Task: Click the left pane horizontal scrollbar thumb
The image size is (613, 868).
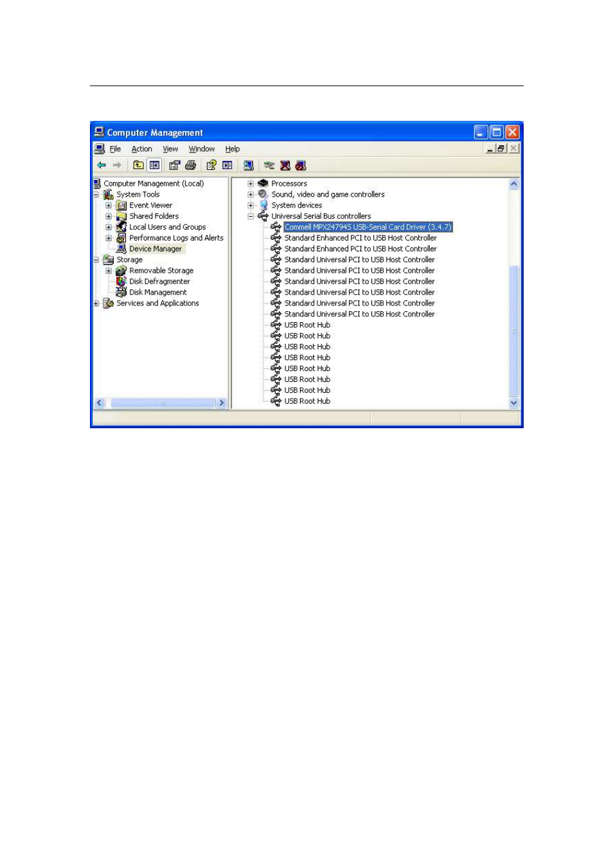Action: point(163,403)
